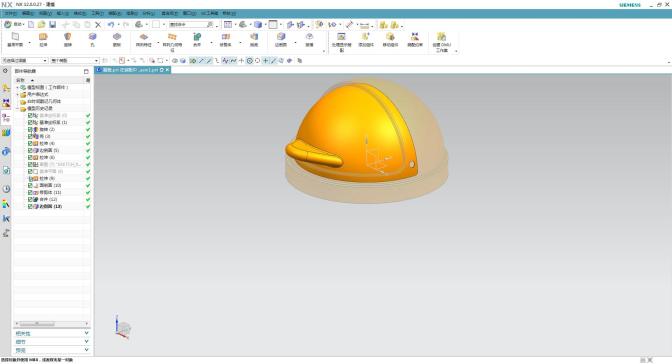This screenshot has width=672, height=364.
Task: Uncheck the feature (3) checkbox in the navigator
Action: pos(30,136)
